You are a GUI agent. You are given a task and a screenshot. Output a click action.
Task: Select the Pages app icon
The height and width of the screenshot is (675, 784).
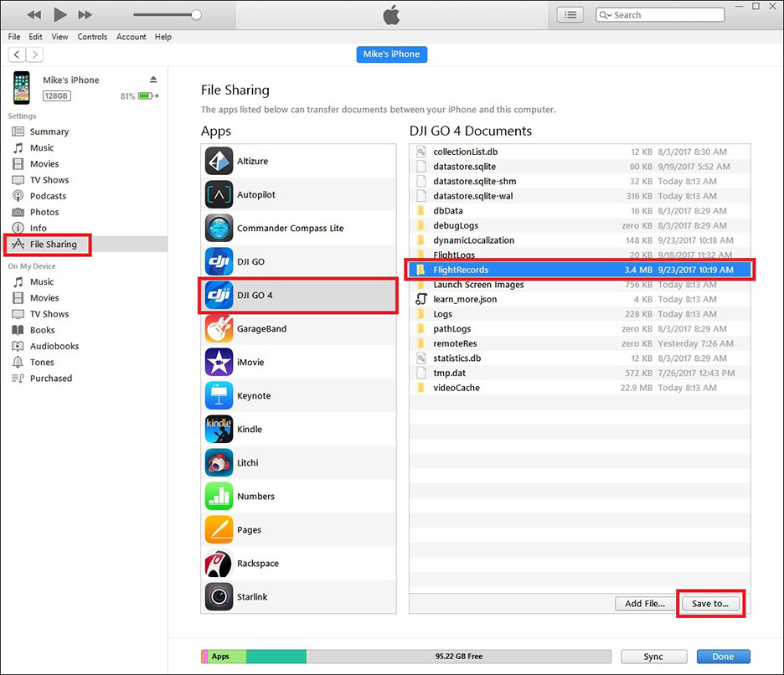219,529
